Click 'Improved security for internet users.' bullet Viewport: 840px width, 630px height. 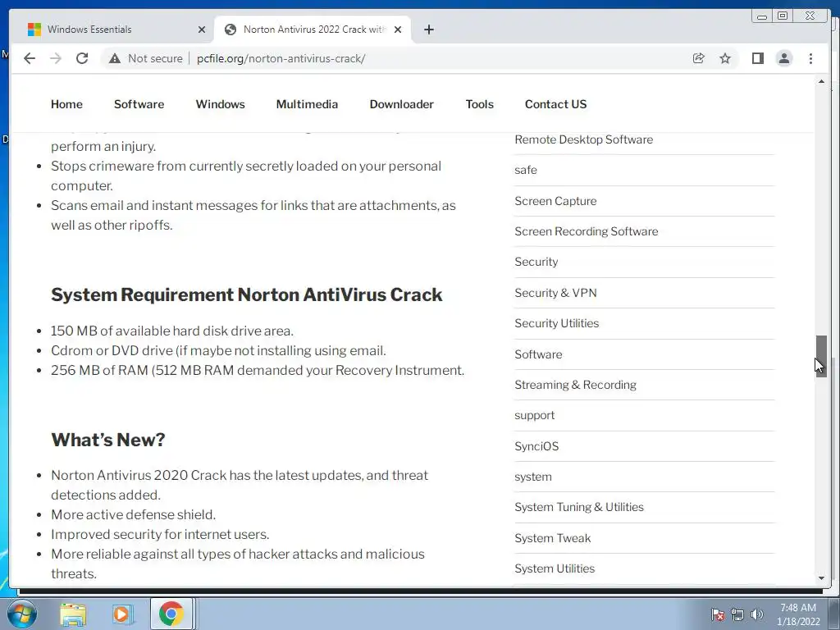click(x=160, y=534)
